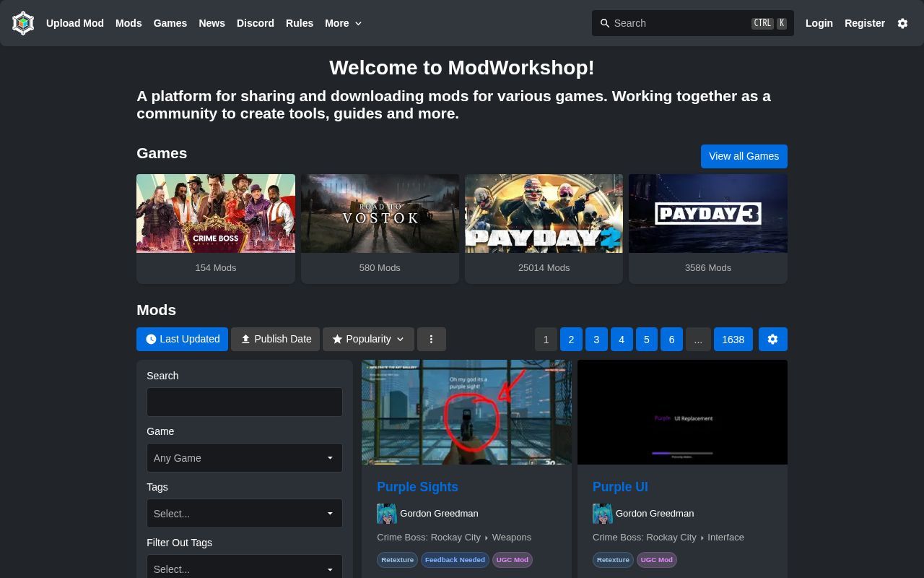Viewport: 924px width, 578px height.
Task: Go to page 2 of mods
Action: click(571, 339)
